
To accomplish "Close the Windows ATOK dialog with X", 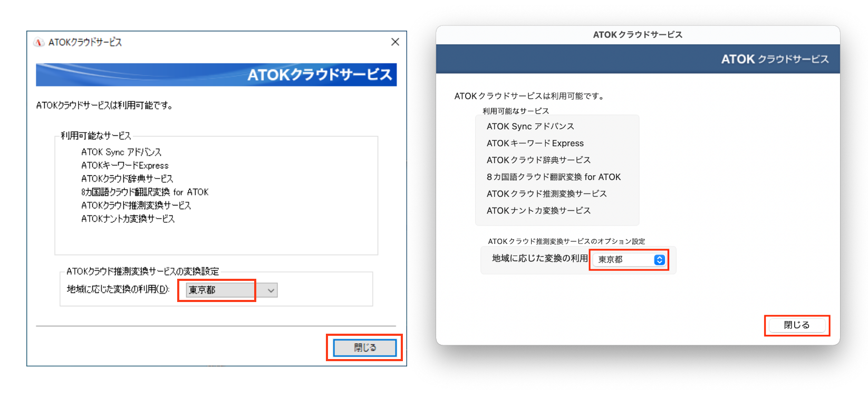I will click(395, 42).
